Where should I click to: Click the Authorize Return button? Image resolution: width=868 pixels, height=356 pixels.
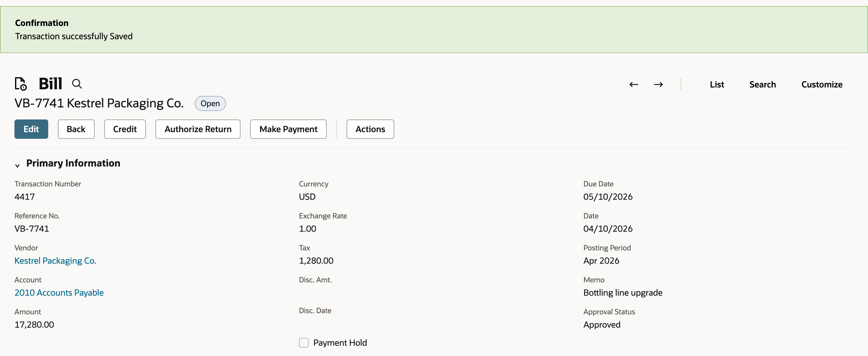pyautogui.click(x=198, y=129)
